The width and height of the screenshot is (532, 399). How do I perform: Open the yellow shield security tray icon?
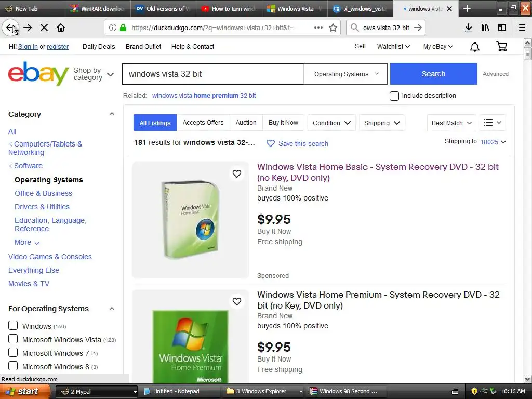point(474,391)
